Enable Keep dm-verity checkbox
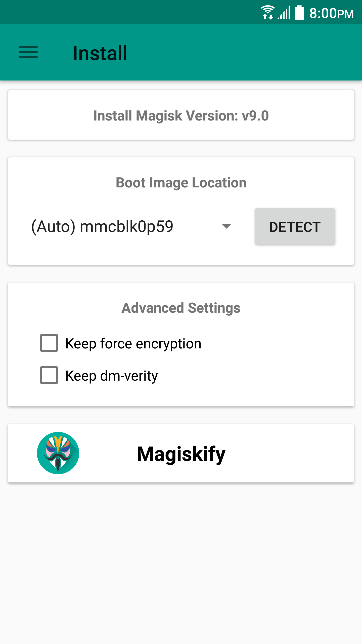Screen dimensions: 362x644 (49, 375)
